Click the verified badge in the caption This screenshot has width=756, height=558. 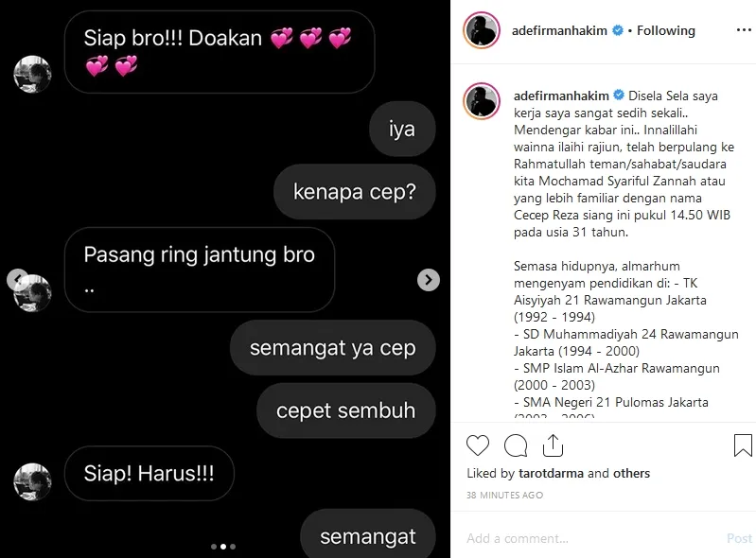619,96
